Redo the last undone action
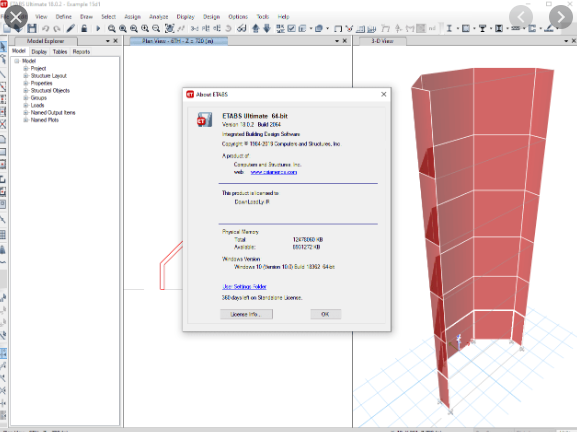 click(57, 28)
